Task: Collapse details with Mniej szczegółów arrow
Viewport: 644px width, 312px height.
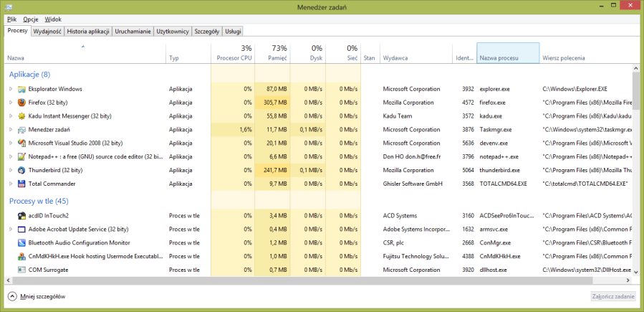Action: [12, 296]
